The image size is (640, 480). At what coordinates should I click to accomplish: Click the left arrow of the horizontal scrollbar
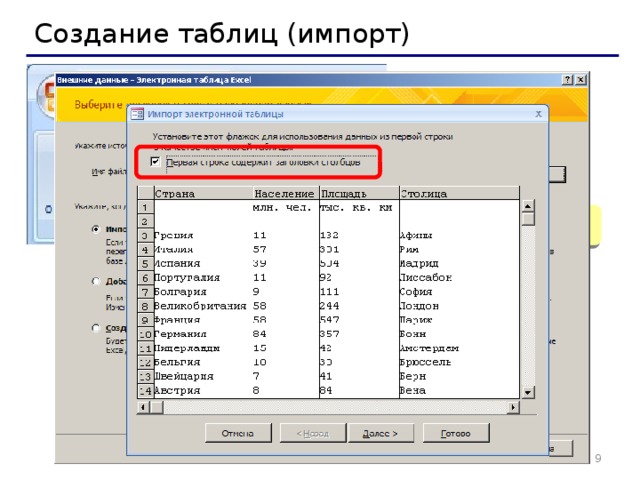click(x=143, y=407)
